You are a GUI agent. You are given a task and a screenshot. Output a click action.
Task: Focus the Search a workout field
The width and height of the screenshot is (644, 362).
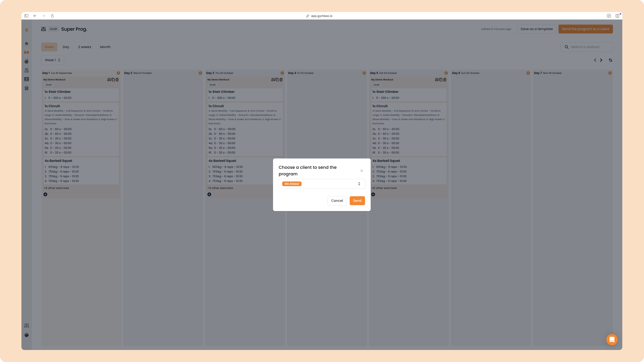[587, 47]
